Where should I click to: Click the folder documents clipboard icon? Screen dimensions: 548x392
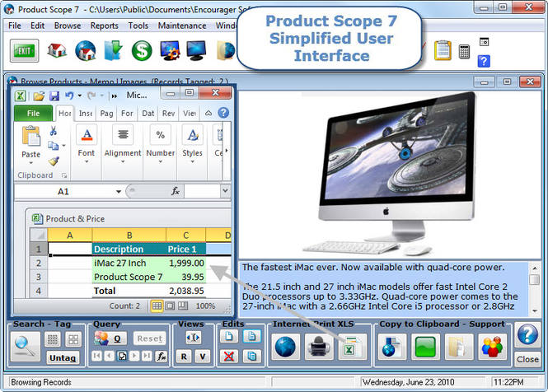pos(458,347)
